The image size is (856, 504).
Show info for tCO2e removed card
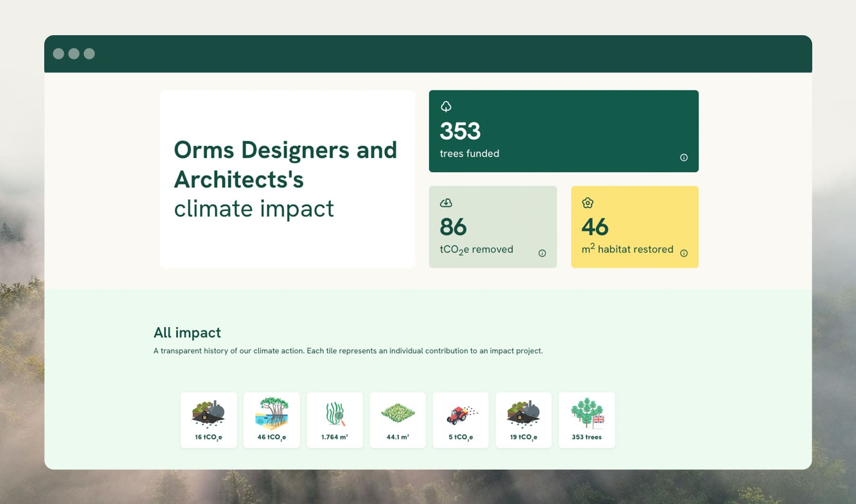point(542,253)
